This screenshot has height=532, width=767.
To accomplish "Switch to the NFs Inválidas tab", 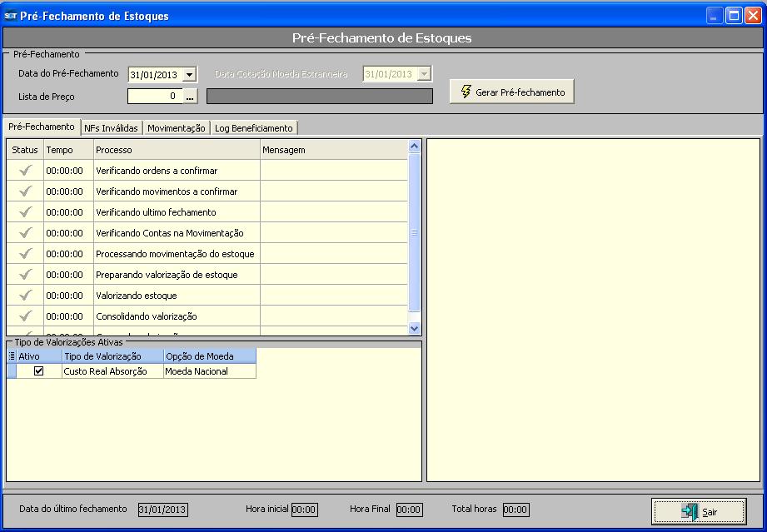I will tap(111, 128).
